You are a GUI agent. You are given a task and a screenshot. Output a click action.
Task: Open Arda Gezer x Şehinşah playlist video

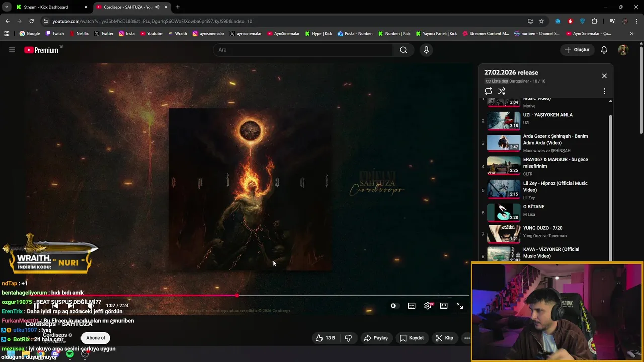click(544, 143)
